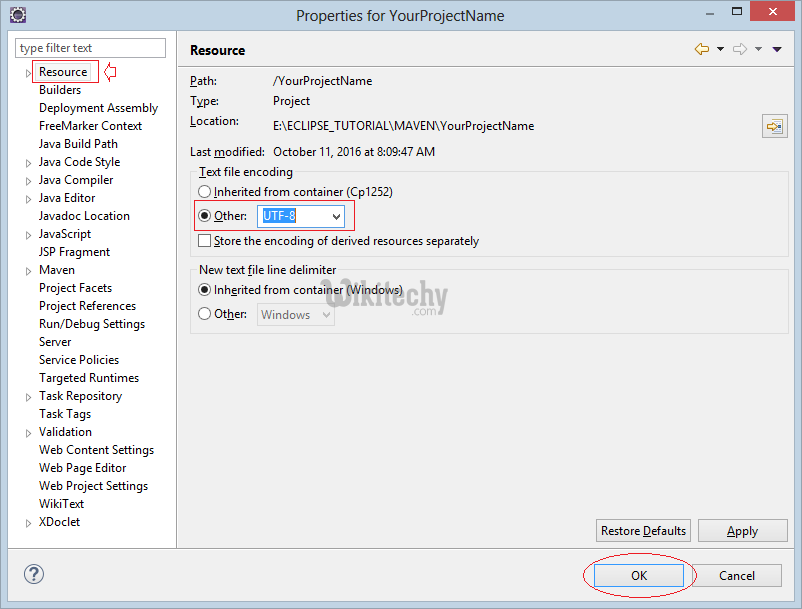
Task: Click the show in system explorer icon
Action: click(774, 126)
